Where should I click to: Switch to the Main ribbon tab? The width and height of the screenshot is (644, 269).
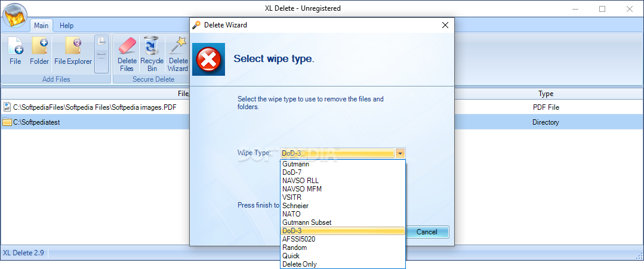click(41, 26)
